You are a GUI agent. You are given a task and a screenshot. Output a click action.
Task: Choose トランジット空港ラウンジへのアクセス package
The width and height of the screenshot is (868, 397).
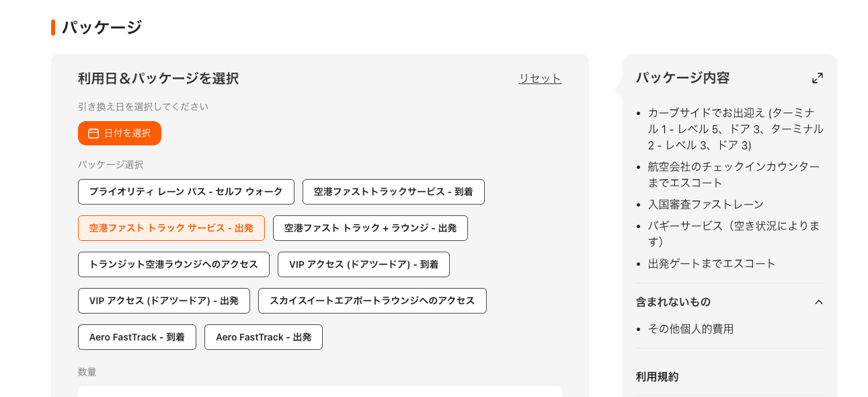point(173,264)
